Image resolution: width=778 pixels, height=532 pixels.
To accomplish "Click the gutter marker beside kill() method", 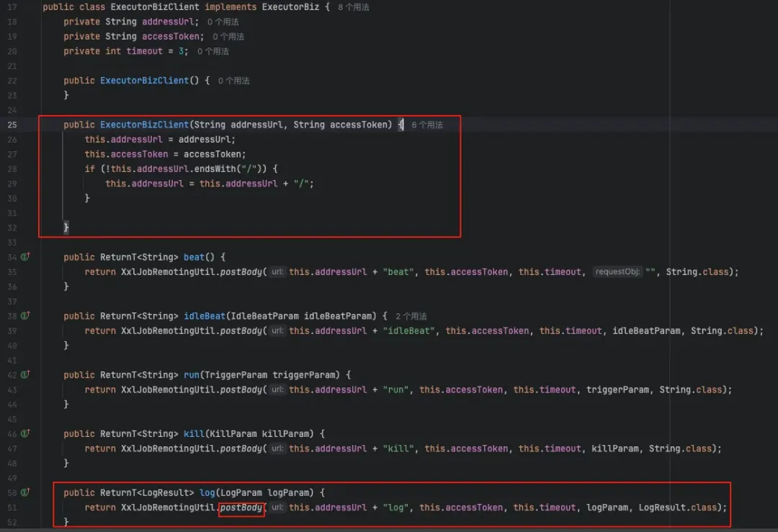I will [24, 434].
